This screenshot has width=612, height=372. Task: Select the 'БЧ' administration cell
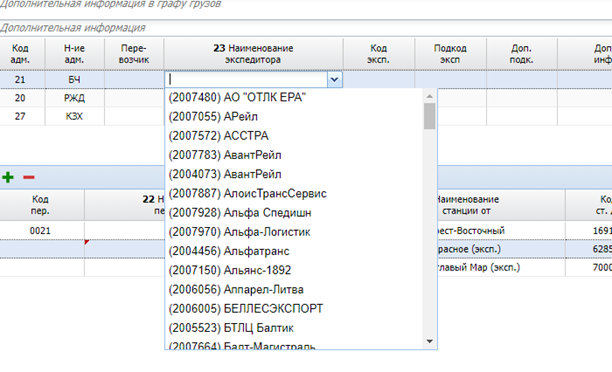point(74,80)
